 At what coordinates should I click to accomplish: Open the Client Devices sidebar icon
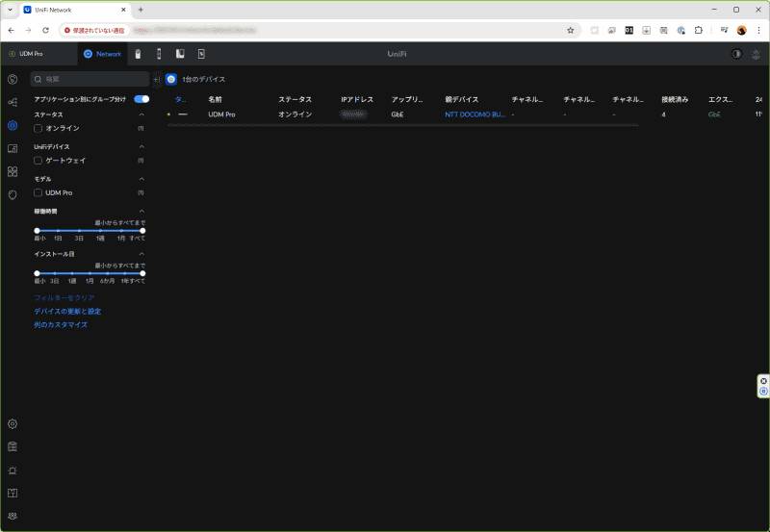pos(13,148)
